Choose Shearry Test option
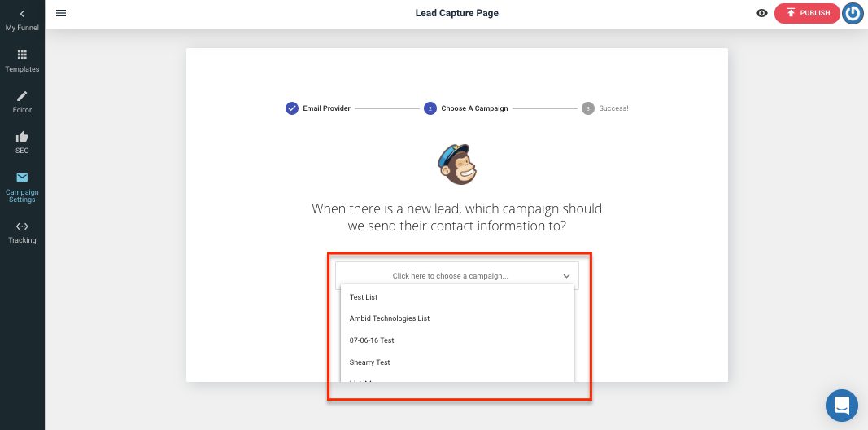 pyautogui.click(x=457, y=362)
